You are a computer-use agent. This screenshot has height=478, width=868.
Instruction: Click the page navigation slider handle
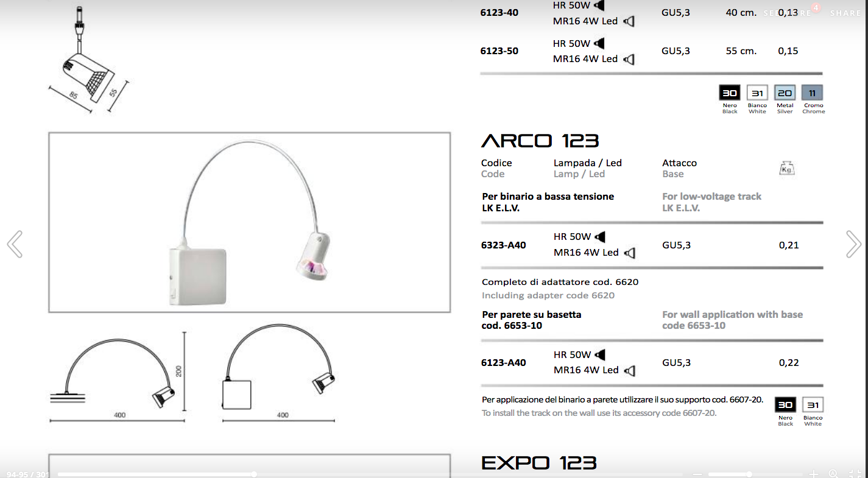coord(254,474)
